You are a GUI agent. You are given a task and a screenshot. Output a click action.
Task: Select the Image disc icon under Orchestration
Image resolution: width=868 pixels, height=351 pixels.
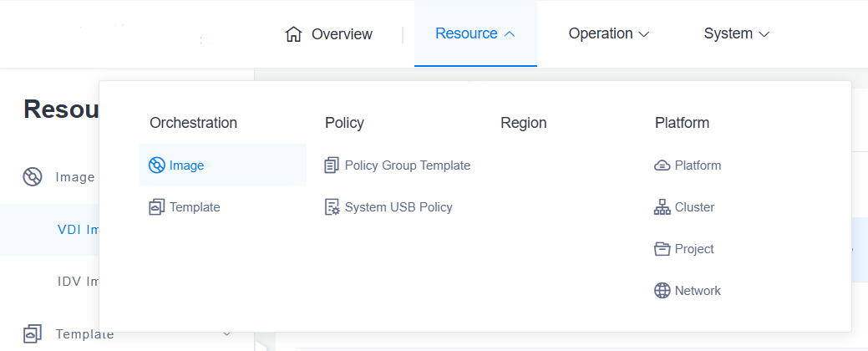tap(156, 165)
